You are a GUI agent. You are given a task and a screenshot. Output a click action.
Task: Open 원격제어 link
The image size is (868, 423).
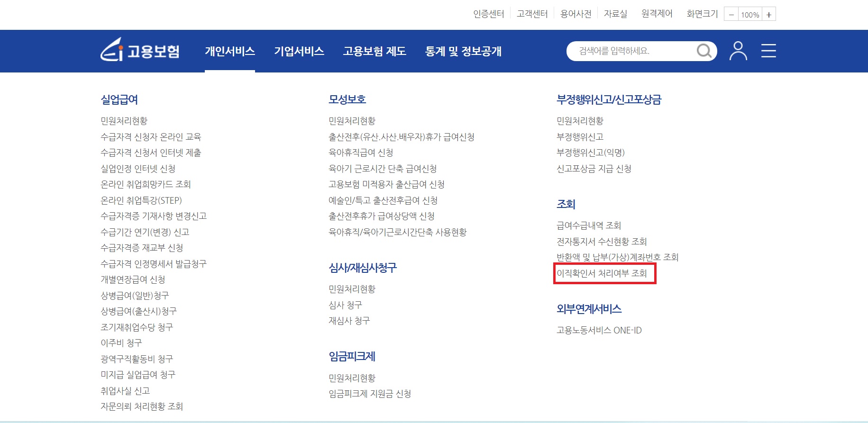pyautogui.click(x=657, y=14)
